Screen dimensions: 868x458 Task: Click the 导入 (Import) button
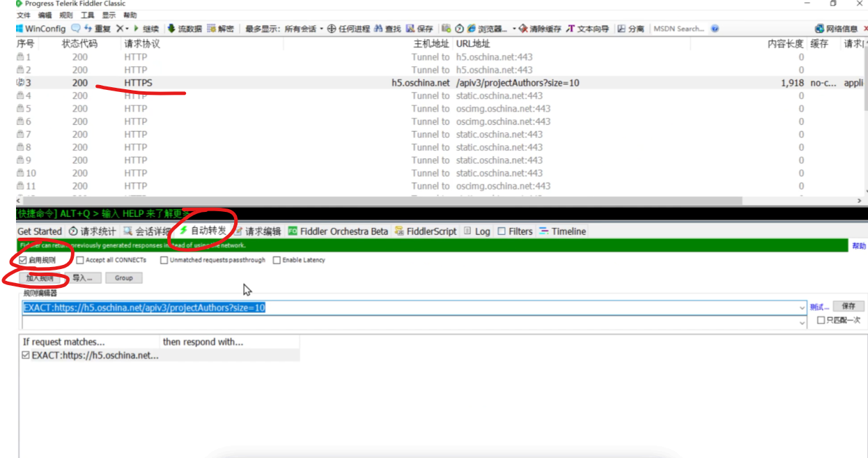(x=83, y=277)
